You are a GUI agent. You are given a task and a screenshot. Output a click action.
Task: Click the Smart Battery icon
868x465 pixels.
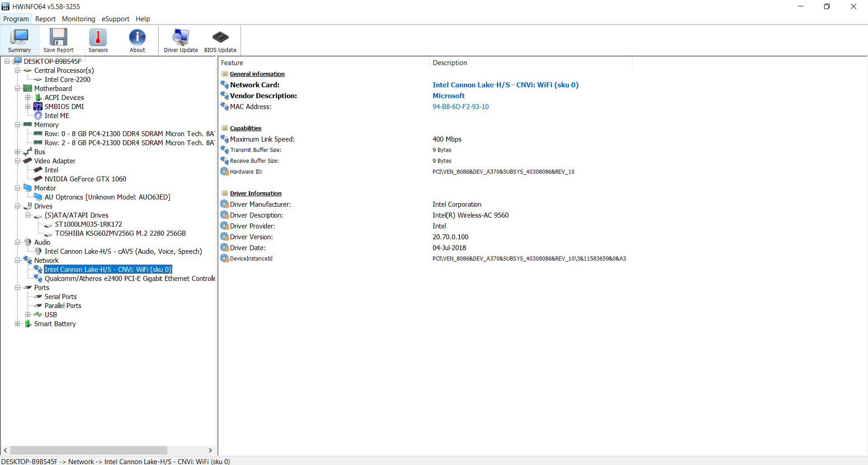28,323
